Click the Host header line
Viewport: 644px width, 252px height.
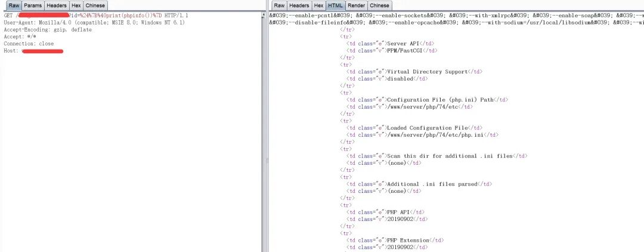click(33, 51)
